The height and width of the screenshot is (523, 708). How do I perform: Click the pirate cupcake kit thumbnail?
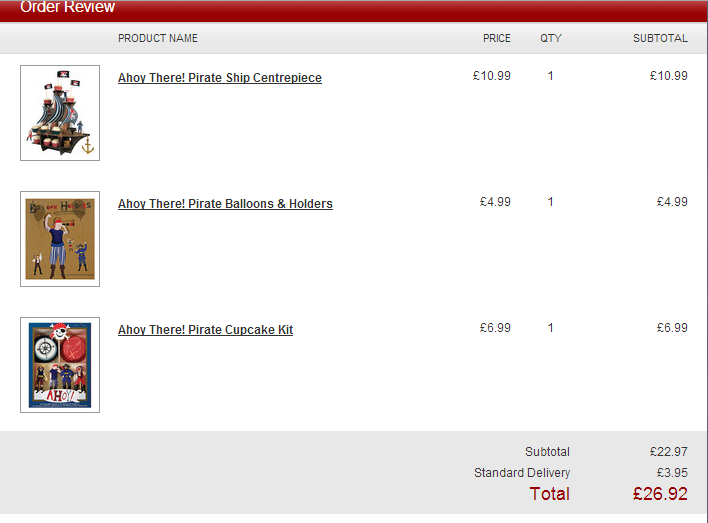click(60, 365)
